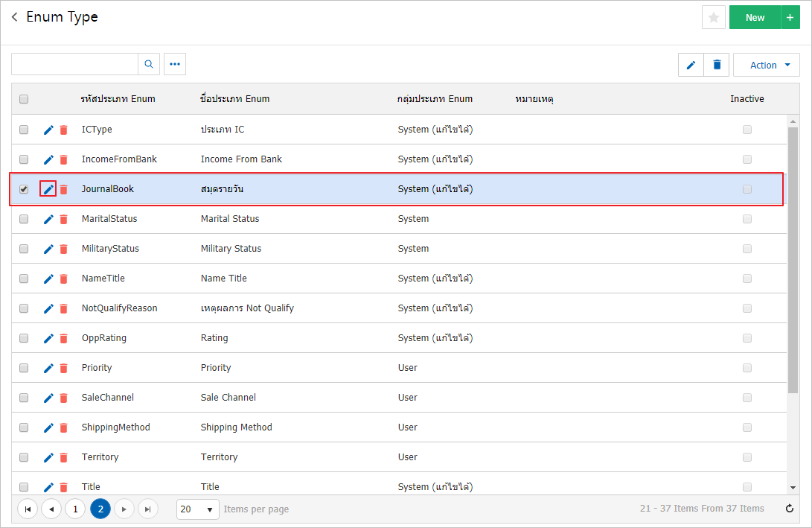Screen dimensions: 812x528
Task: Click the green New button
Action: click(755, 18)
